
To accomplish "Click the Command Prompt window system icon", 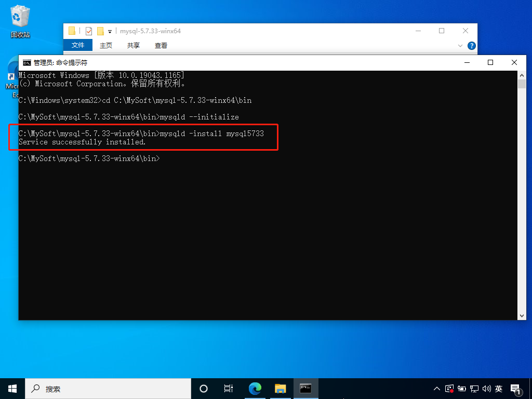I will 26,62.
